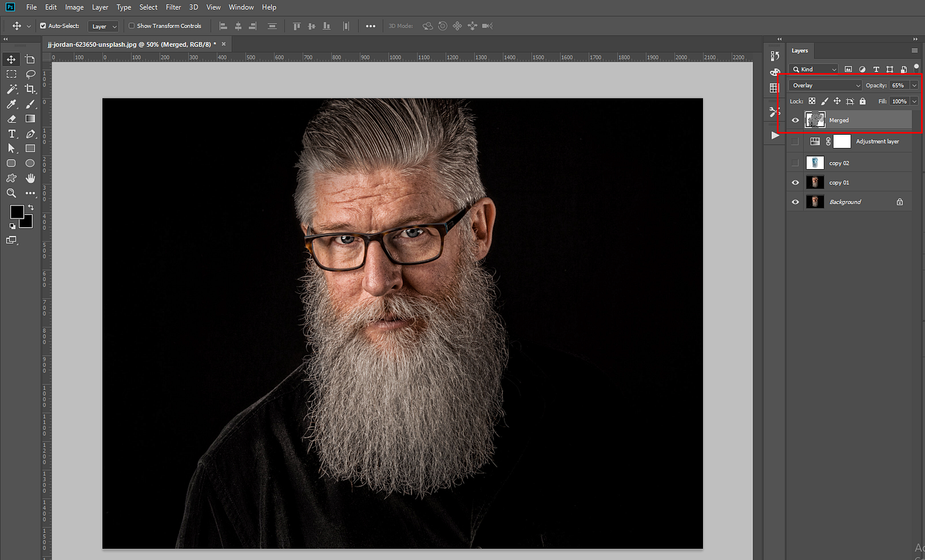
Task: Open the wrench and screwdriver panel icon
Action: [x=775, y=112]
